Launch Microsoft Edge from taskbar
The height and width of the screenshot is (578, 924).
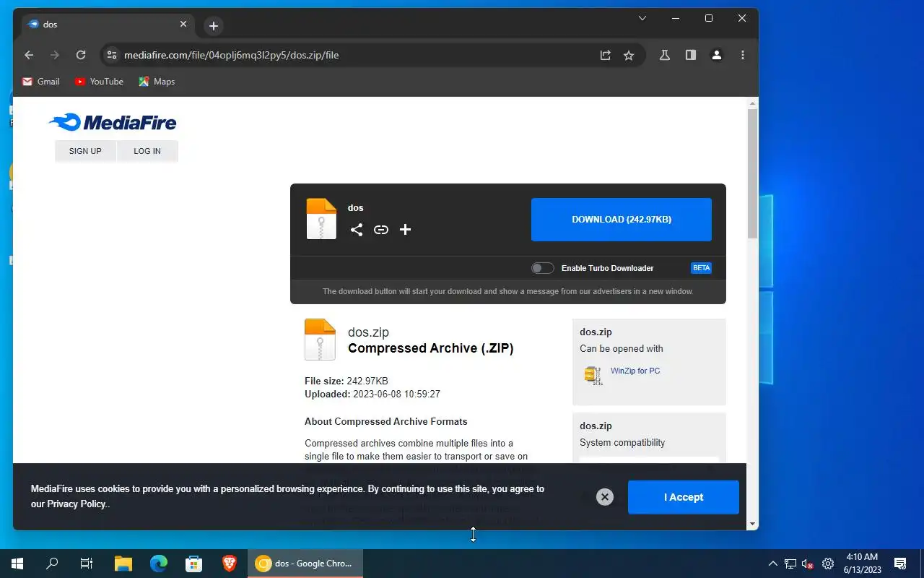pos(159,564)
